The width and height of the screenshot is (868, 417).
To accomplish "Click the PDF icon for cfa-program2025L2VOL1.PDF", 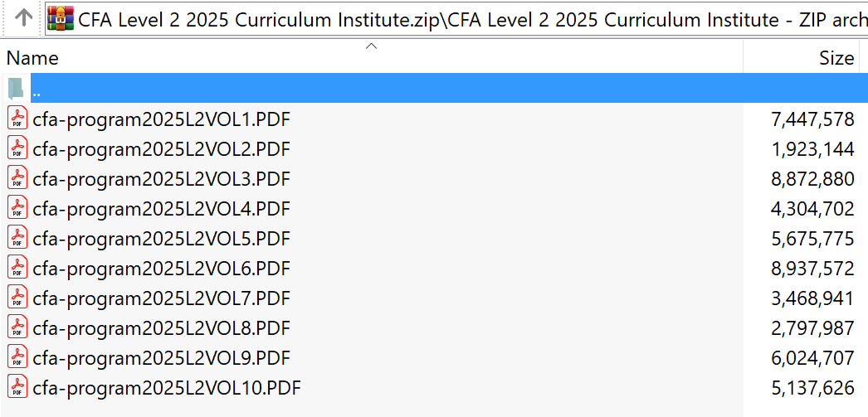I will pyautogui.click(x=17, y=119).
